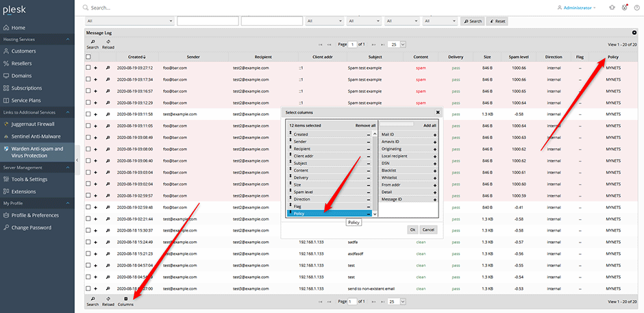Add the Message ID column with plus

click(x=434, y=199)
